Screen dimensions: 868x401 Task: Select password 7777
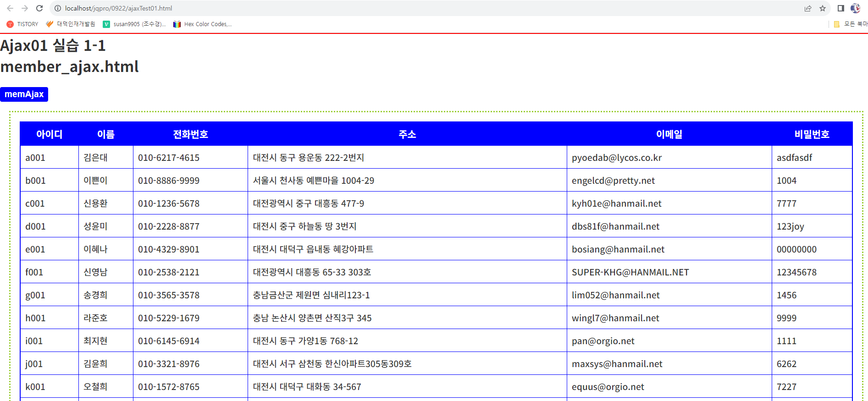tap(786, 203)
